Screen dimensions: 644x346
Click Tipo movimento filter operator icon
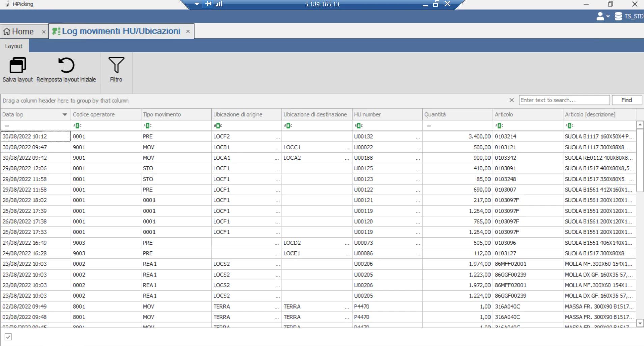(147, 126)
